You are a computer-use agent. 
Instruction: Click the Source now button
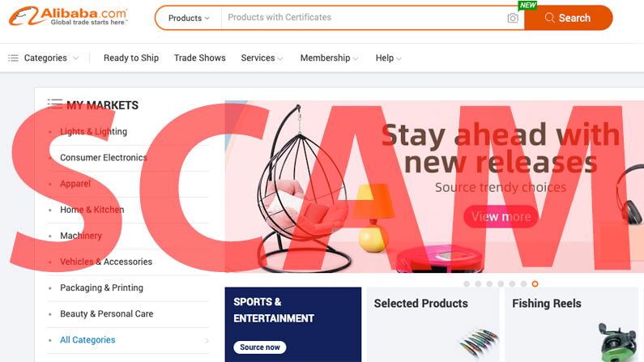click(x=260, y=347)
